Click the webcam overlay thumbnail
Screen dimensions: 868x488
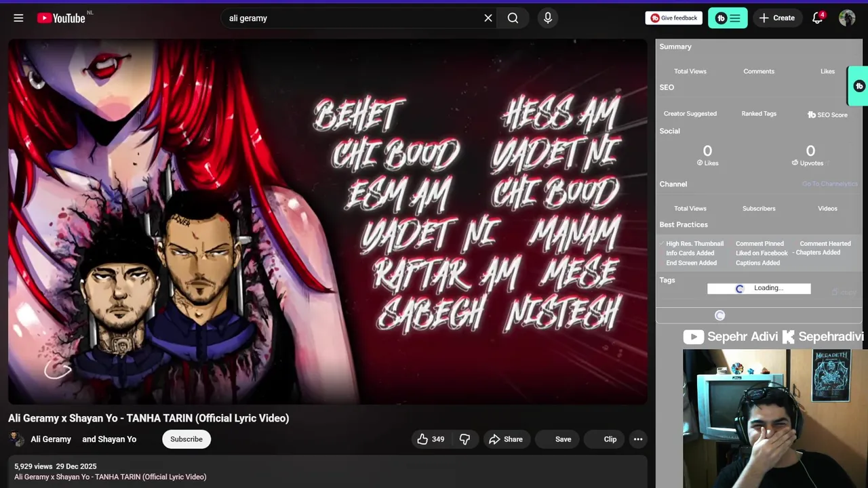775,418
